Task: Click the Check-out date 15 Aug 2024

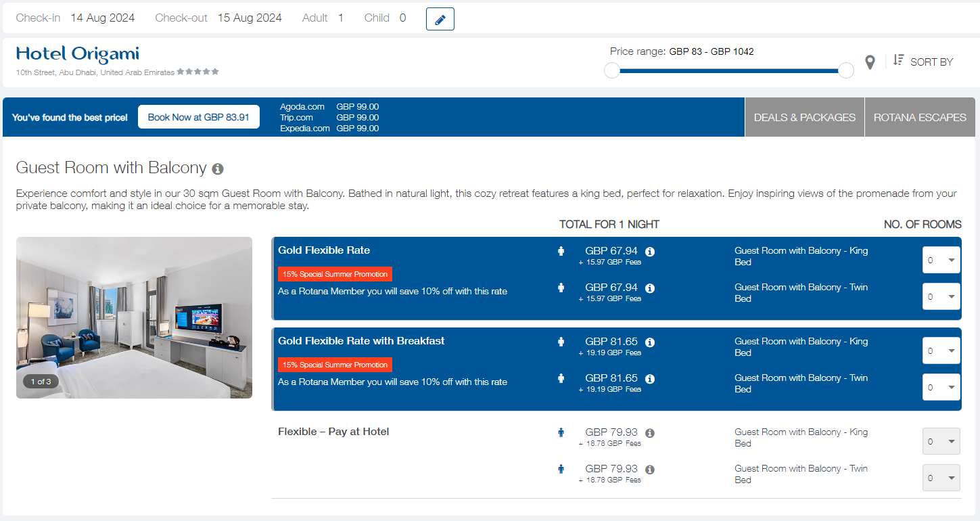Action: [250, 18]
